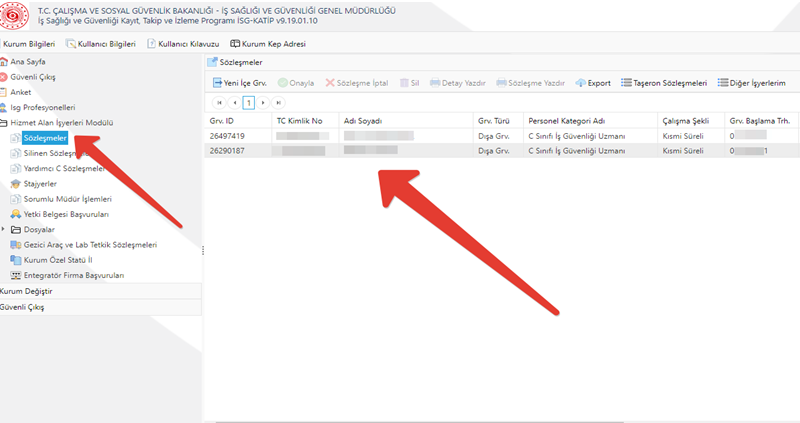
Task: Open Kullanıcı Kılavuzu guide
Action: [x=183, y=44]
